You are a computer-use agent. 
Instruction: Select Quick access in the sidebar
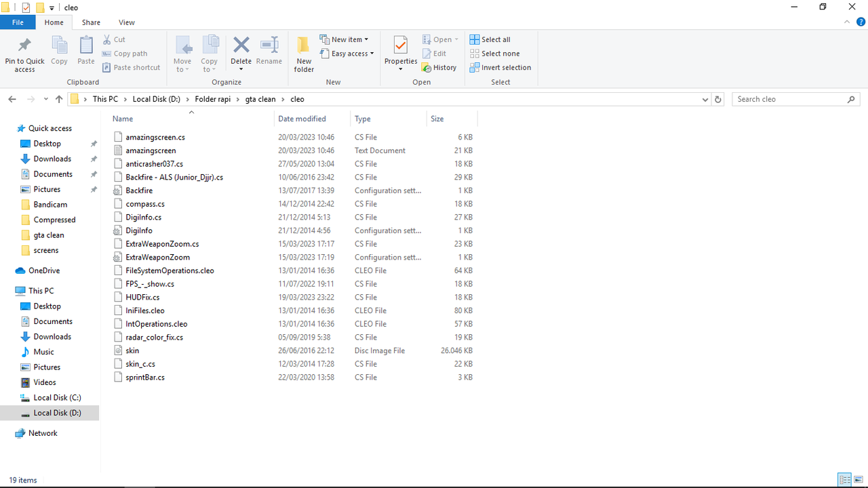coord(50,128)
